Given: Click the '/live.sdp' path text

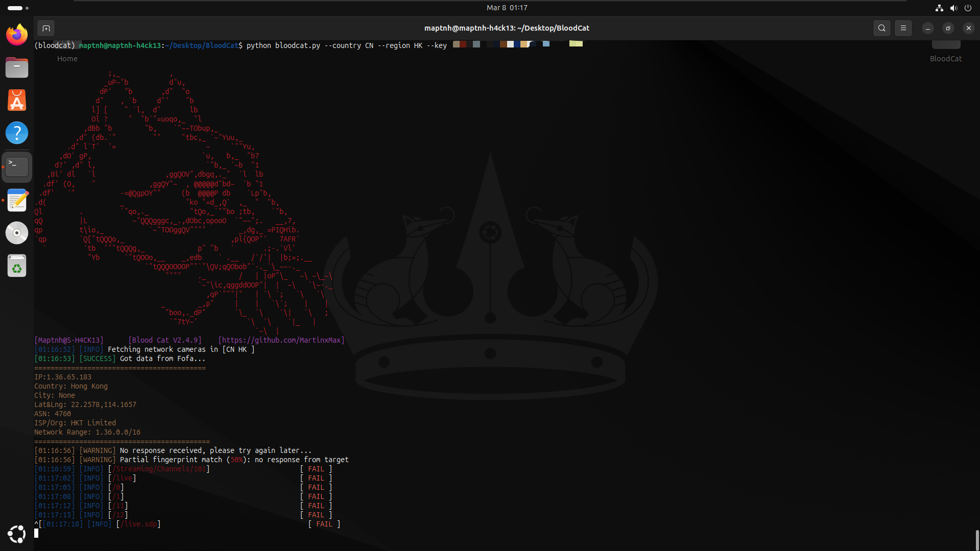Looking at the screenshot, I should 138,524.
